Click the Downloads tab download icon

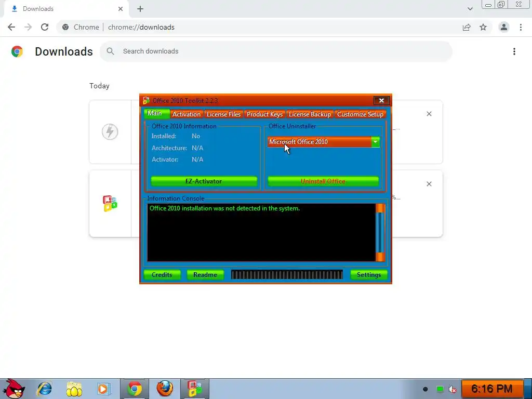[14, 9]
